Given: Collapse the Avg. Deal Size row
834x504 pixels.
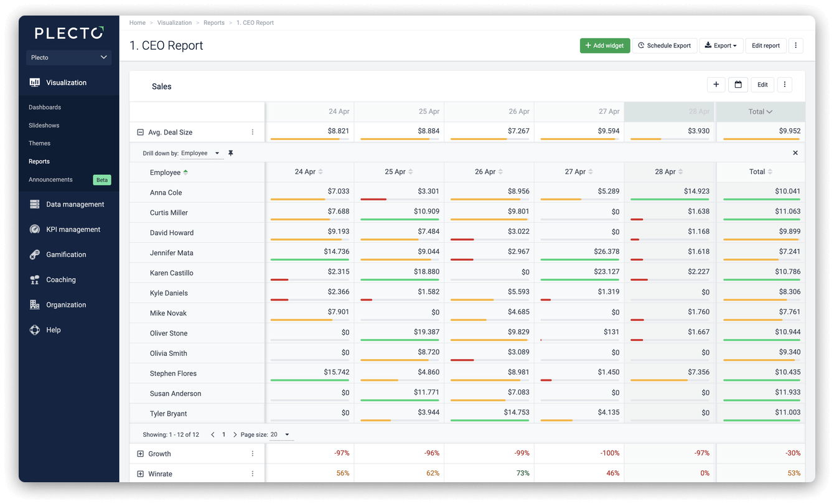Looking at the screenshot, I should (x=140, y=132).
